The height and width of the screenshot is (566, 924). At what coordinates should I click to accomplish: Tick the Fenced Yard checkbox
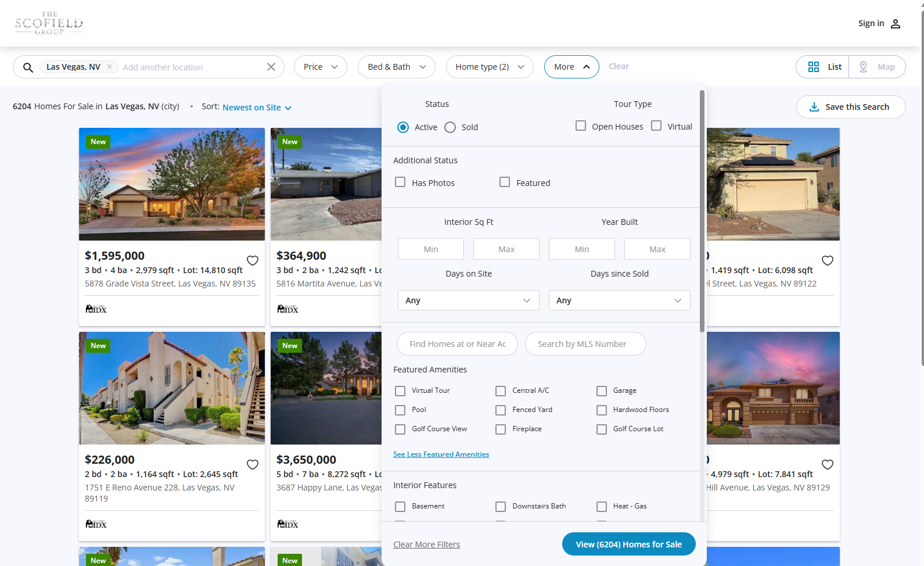tap(501, 410)
